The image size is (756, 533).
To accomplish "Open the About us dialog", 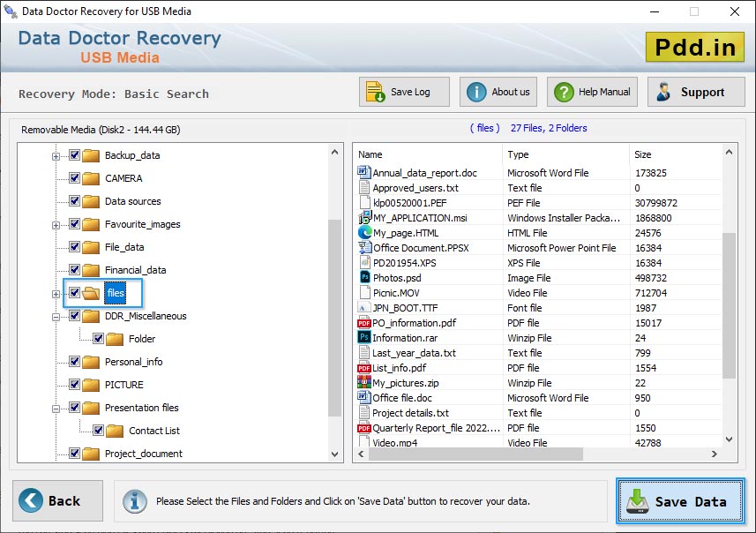I will click(x=498, y=92).
